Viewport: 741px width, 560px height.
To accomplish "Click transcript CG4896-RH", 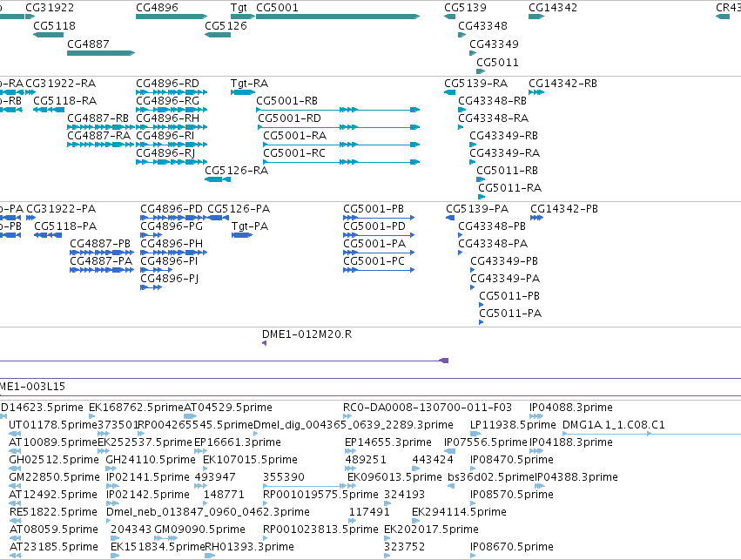I will point(168,118).
